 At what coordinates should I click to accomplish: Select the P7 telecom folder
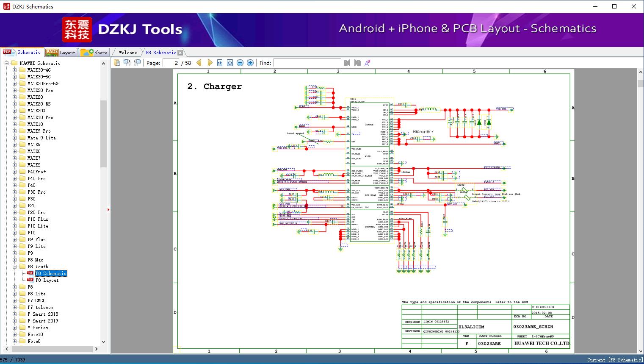40,307
